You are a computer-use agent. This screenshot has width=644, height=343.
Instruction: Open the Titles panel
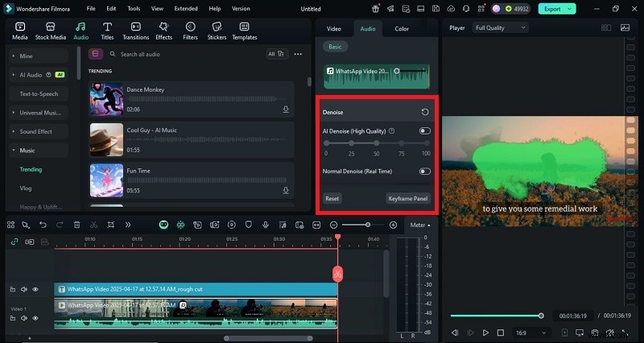coord(107,31)
